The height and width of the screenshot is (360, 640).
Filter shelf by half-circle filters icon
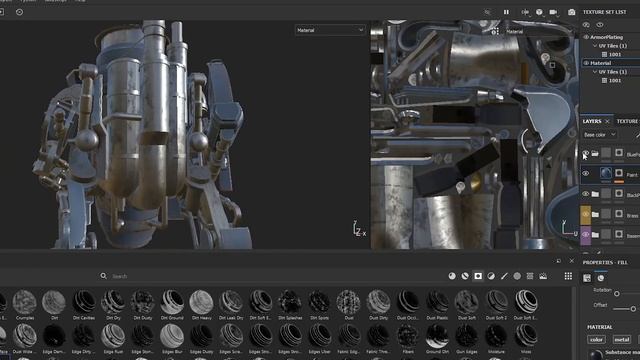point(491,276)
